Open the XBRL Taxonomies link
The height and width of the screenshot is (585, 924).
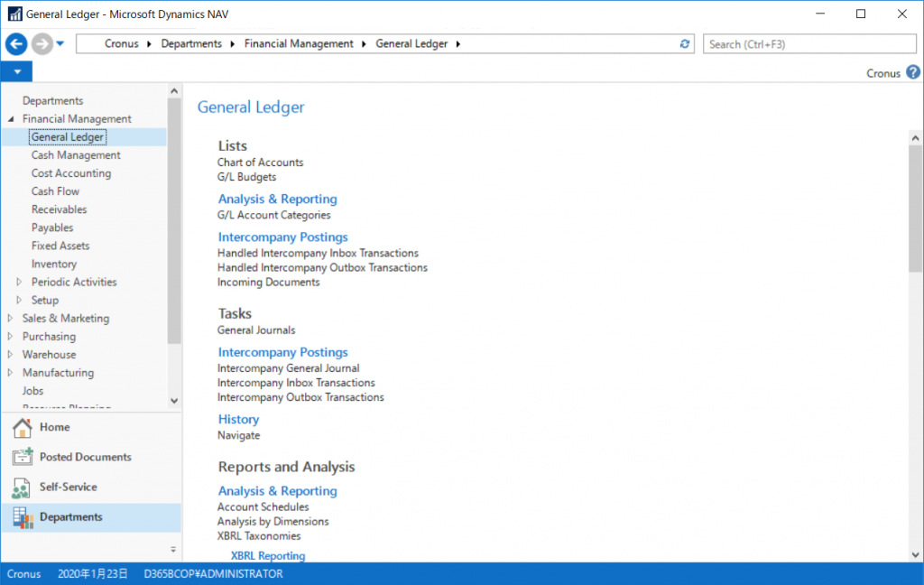[x=259, y=536]
